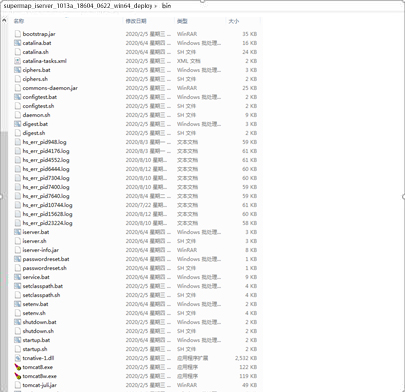Expand the breadcrumb arrow before bin

[x=156, y=6]
